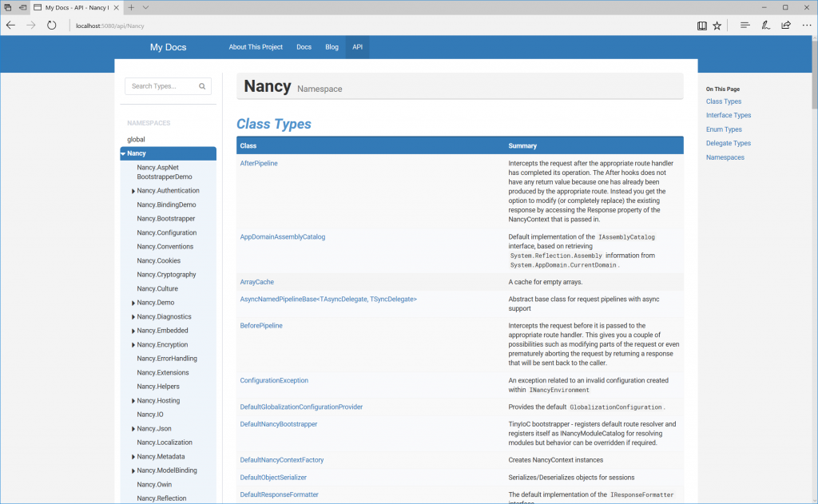Open the Nancy.Culture namespace
This screenshot has height=504, width=818.
tap(157, 288)
